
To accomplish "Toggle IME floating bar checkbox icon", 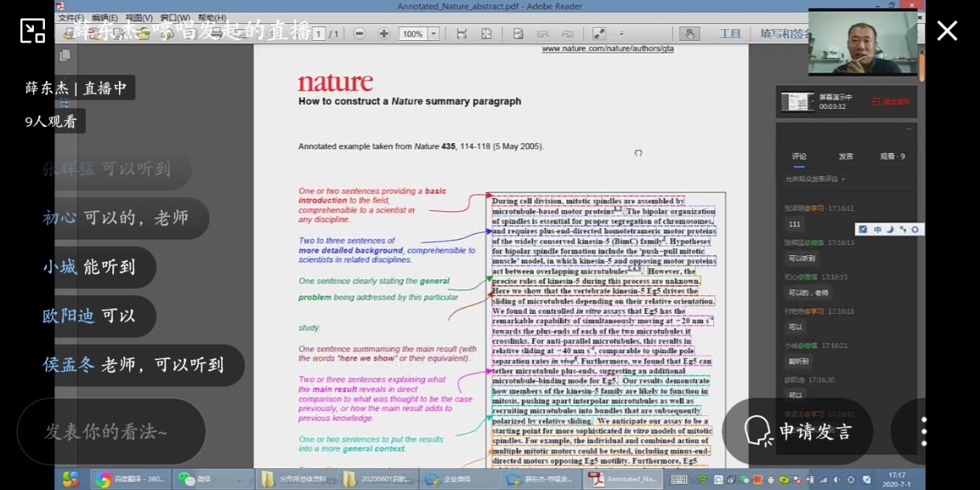I will pyautogui.click(x=862, y=230).
